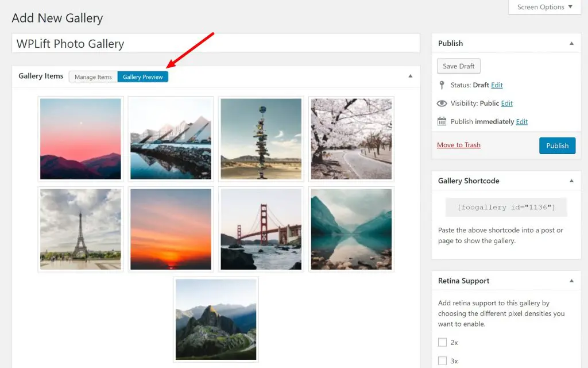The width and height of the screenshot is (588, 368).
Task: Enable 3x retina support checkbox
Action: (x=442, y=361)
